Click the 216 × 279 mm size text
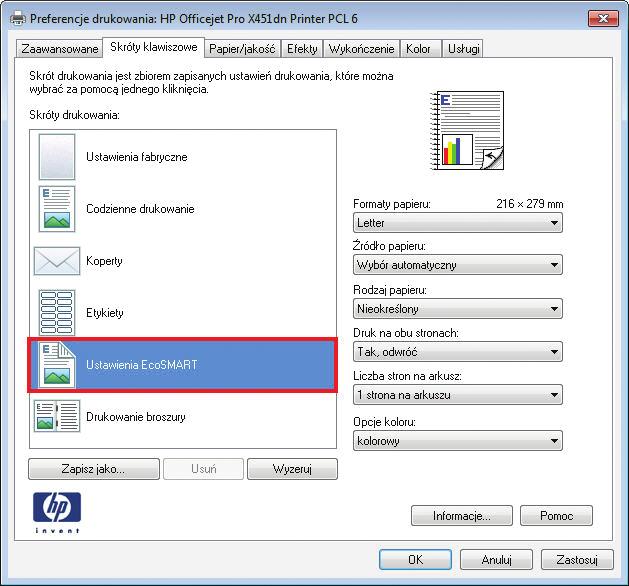The height and width of the screenshot is (586, 629). tap(530, 204)
